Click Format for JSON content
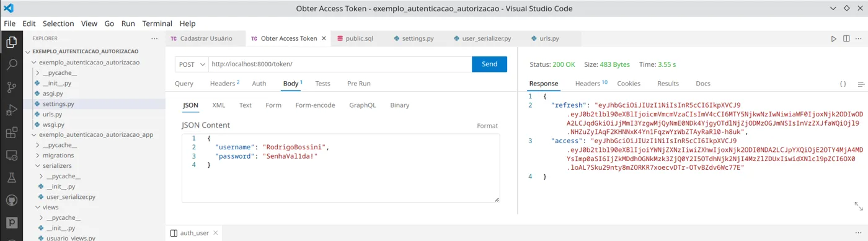Viewport: 868px width, 241px height. click(x=487, y=126)
